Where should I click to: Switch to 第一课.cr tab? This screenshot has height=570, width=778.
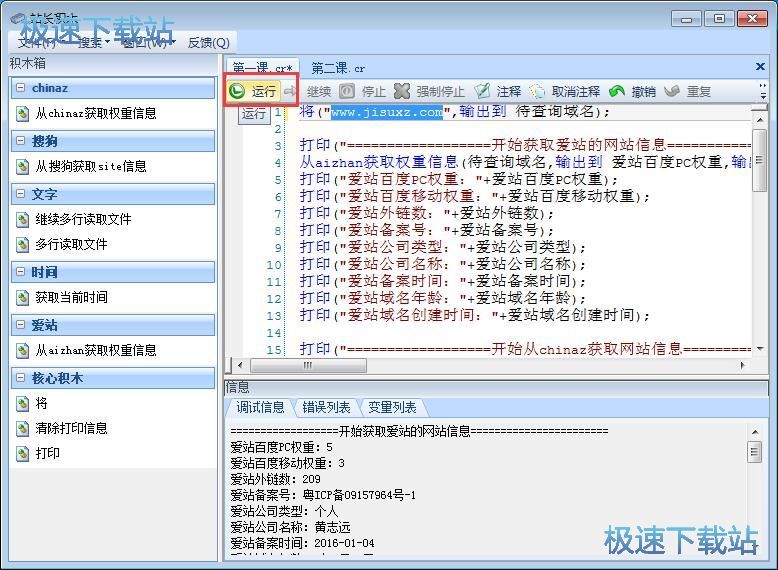point(262,67)
